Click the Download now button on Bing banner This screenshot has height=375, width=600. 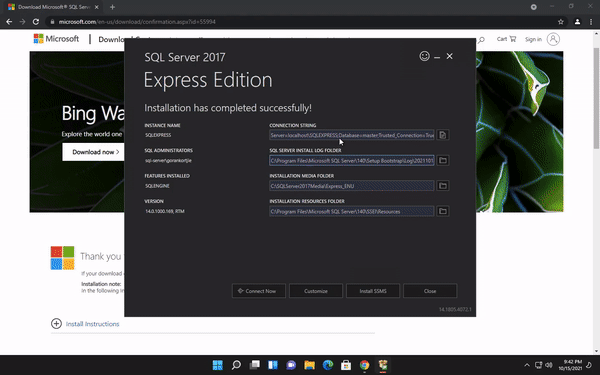(x=93, y=152)
